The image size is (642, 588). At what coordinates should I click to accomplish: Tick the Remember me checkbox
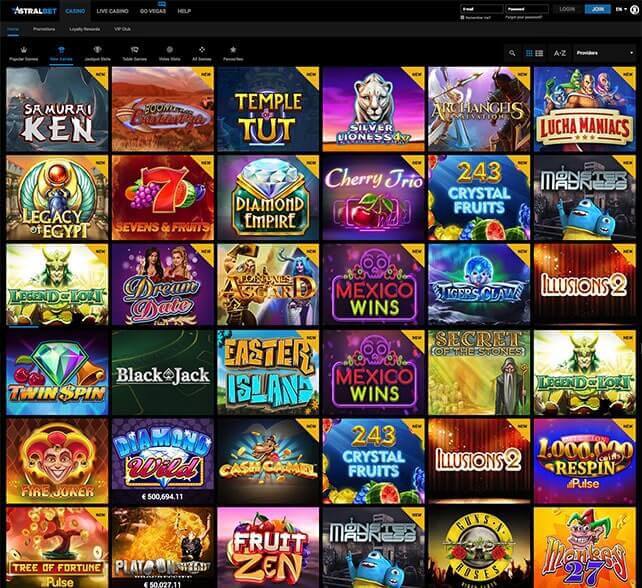click(462, 18)
